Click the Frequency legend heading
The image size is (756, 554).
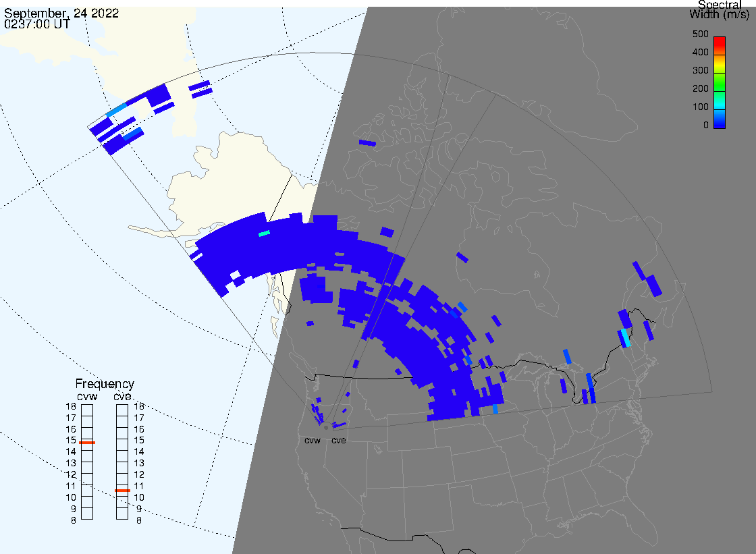pyautogui.click(x=105, y=384)
